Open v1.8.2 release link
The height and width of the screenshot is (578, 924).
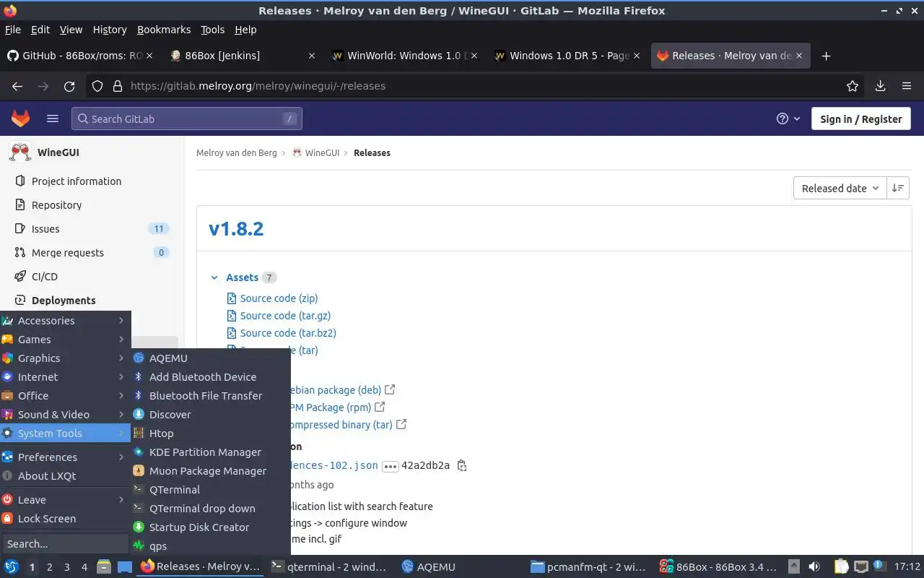[236, 229]
